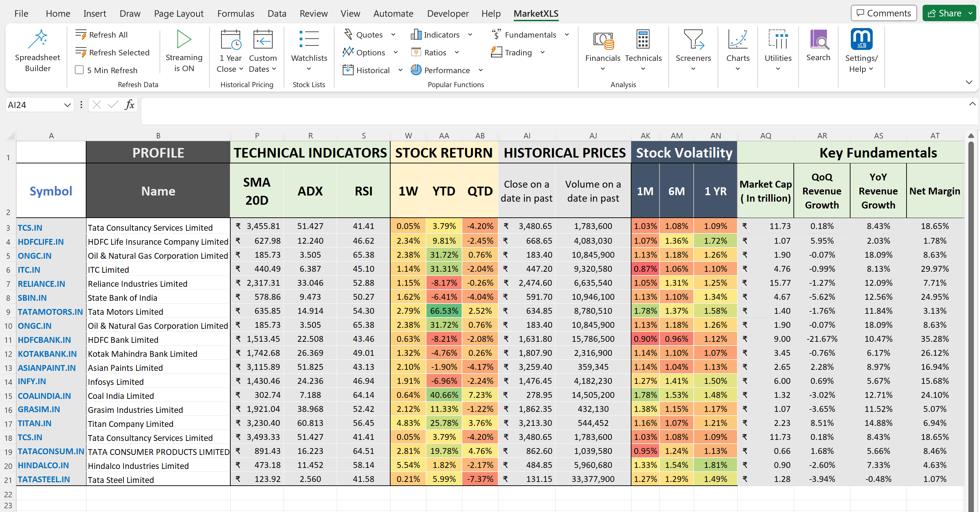Click the Performance pie chart icon

tap(416, 70)
